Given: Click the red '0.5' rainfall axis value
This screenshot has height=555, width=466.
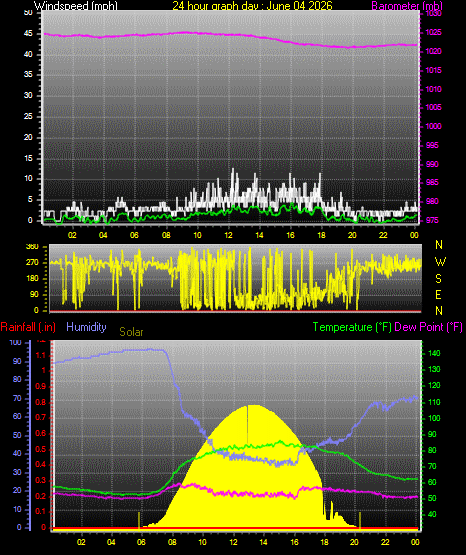Looking at the screenshot, I should click(x=41, y=449).
